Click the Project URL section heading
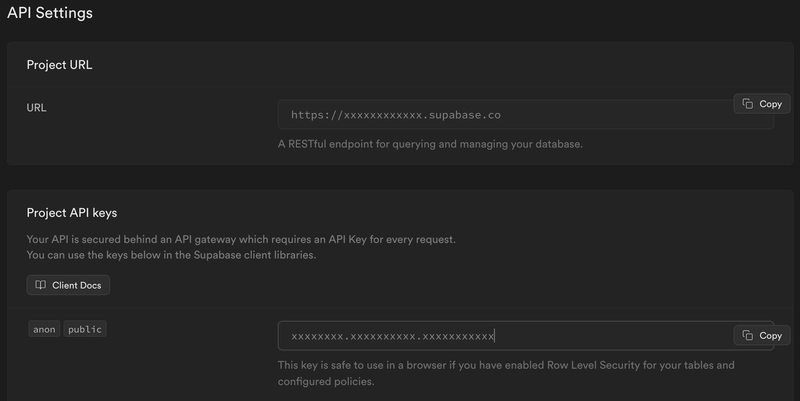 [60, 65]
